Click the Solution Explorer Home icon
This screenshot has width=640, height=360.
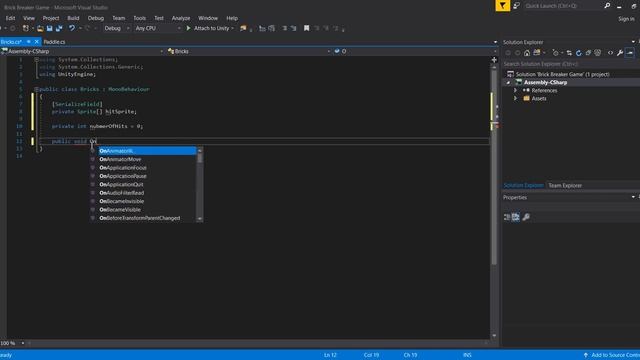[527, 53]
